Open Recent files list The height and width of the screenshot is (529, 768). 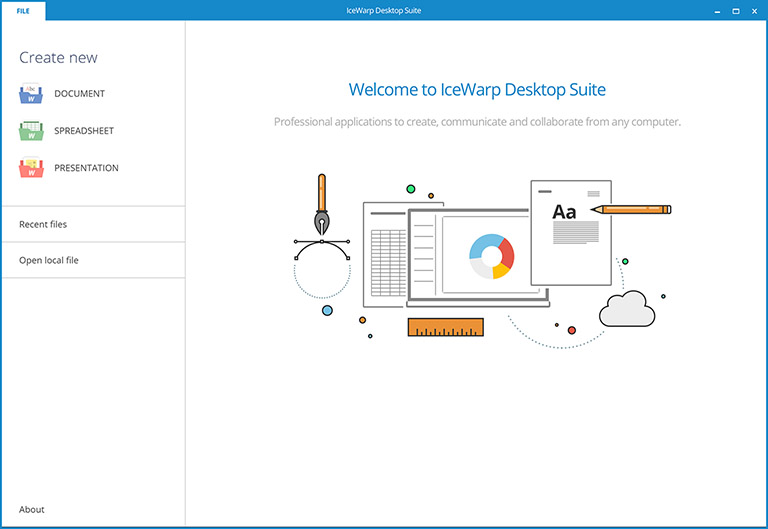(x=94, y=224)
